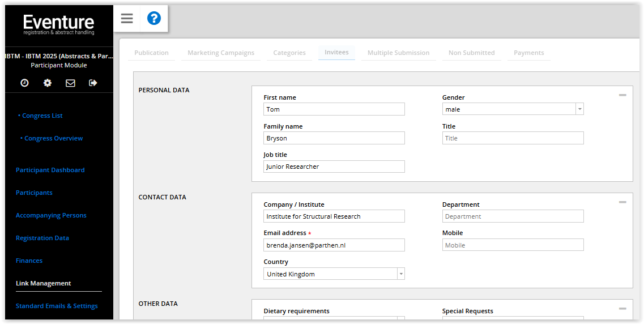
Task: Click into the Job title field
Action: [x=334, y=167]
